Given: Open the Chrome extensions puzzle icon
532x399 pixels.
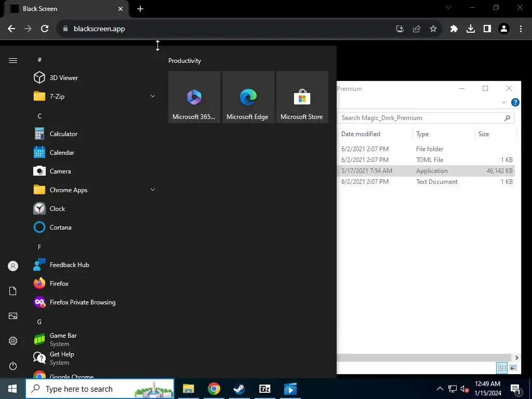Looking at the screenshot, I should point(454,29).
